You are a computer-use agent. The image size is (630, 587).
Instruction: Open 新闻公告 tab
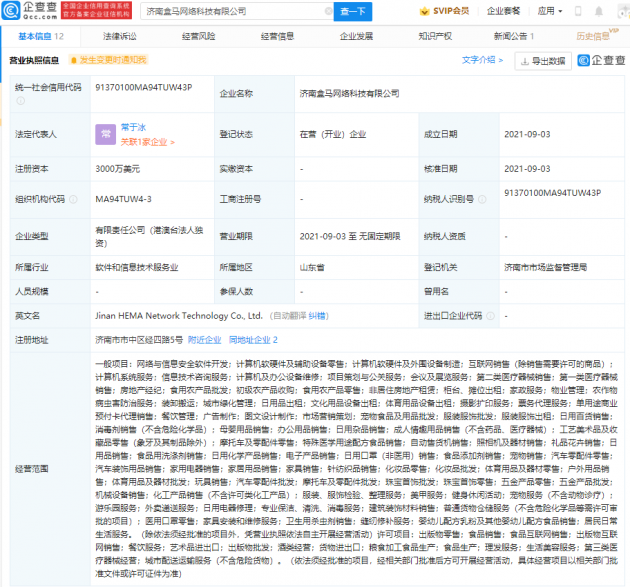pyautogui.click(x=514, y=37)
